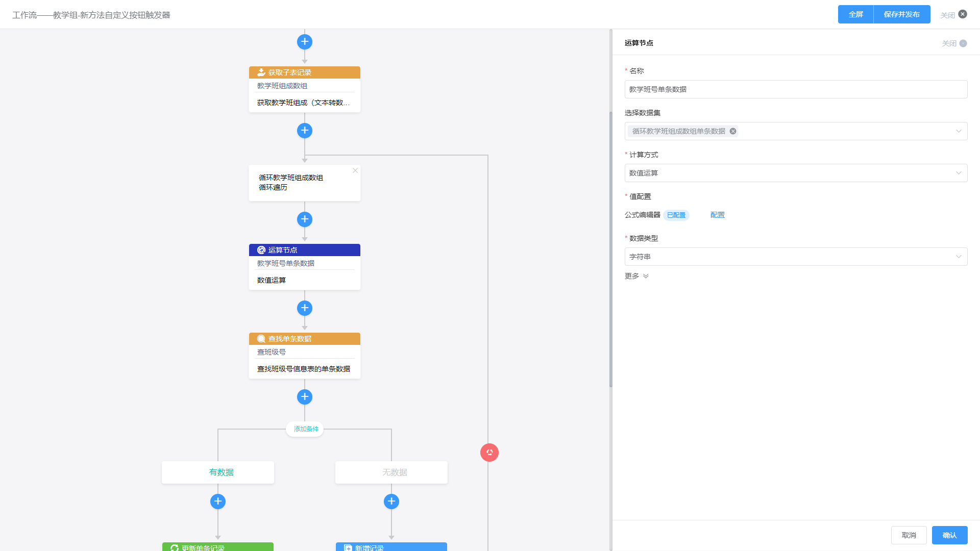Open the 查找单条数据 查班级号 card
Image resolution: width=980 pixels, height=551 pixels.
click(x=305, y=356)
